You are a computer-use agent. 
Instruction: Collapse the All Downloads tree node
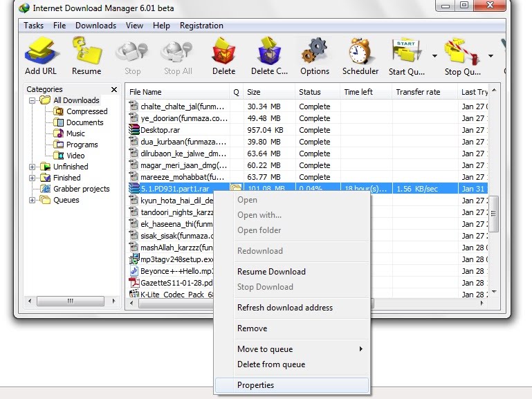pyautogui.click(x=33, y=100)
